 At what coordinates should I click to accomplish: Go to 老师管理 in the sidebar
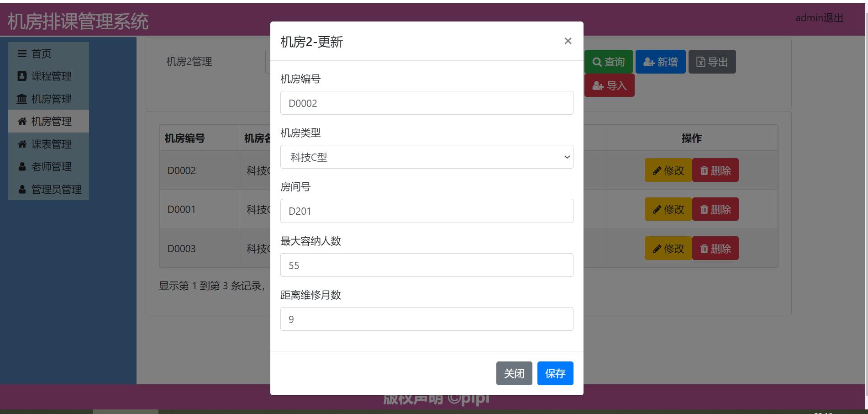pyautogui.click(x=48, y=166)
